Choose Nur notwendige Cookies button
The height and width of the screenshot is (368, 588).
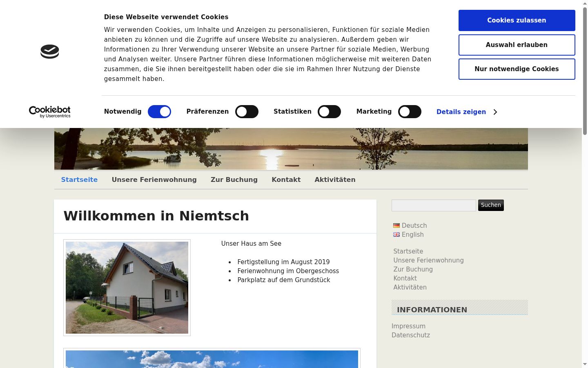point(517,69)
